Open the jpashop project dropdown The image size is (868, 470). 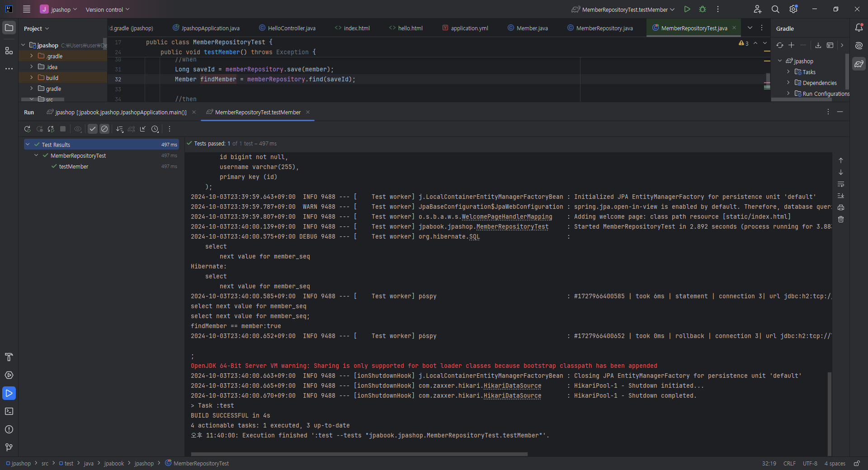(x=59, y=9)
